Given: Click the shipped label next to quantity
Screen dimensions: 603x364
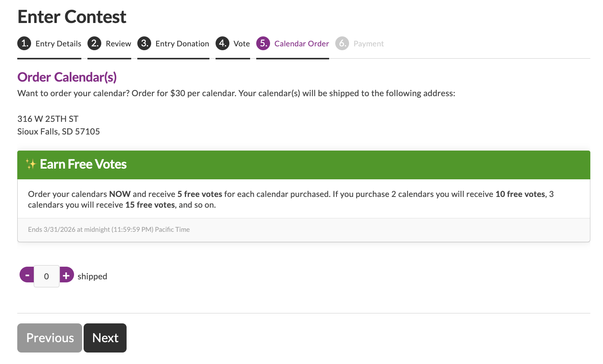Looking at the screenshot, I should point(92,276).
